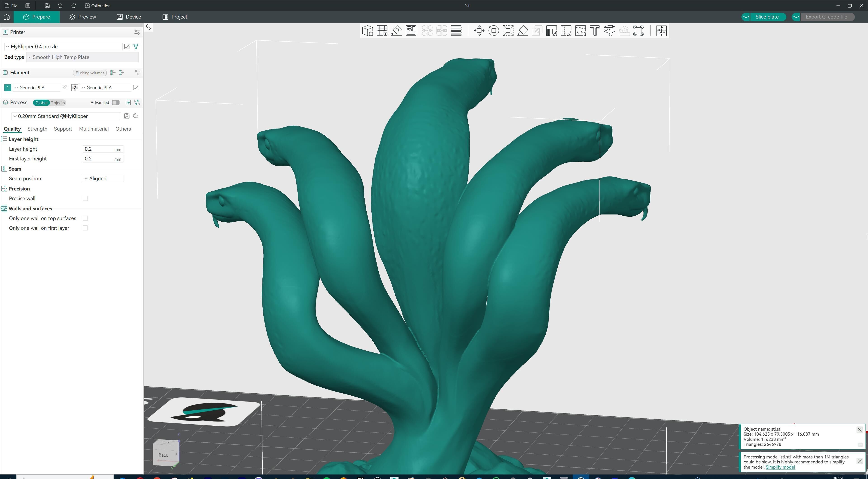Screen dimensions: 868x479
Task: Open the Calibration menu button
Action: [98, 6]
